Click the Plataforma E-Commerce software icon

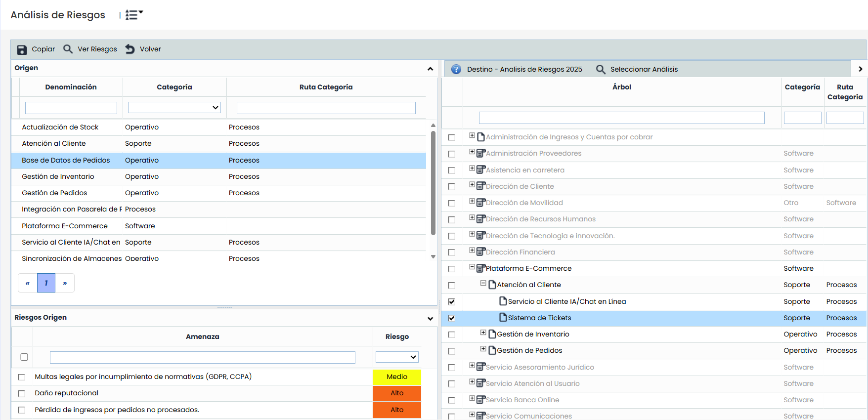[x=480, y=268]
